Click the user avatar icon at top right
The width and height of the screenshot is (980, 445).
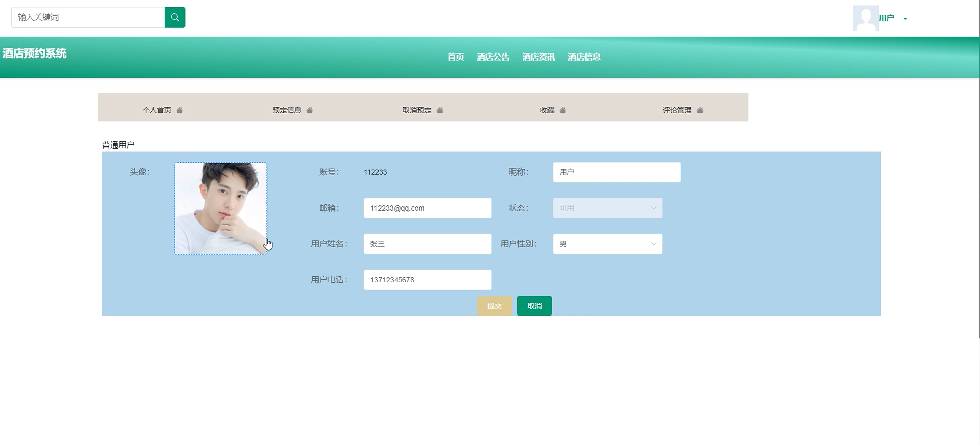point(866,18)
